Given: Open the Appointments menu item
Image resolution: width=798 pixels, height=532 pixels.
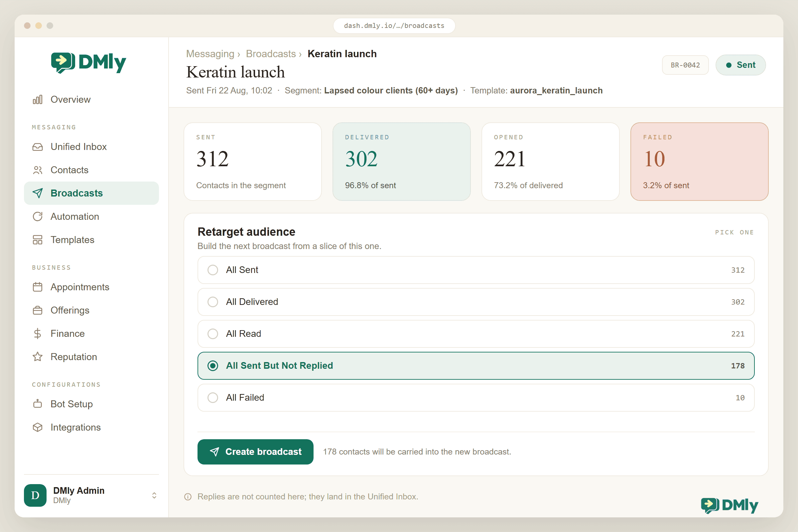Looking at the screenshot, I should point(92,287).
